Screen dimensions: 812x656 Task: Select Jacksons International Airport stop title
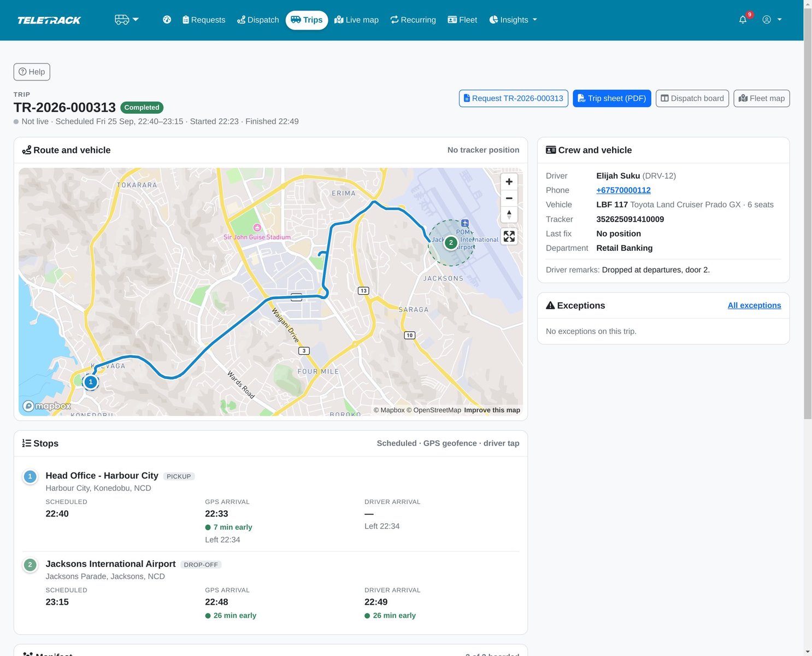pyautogui.click(x=111, y=564)
